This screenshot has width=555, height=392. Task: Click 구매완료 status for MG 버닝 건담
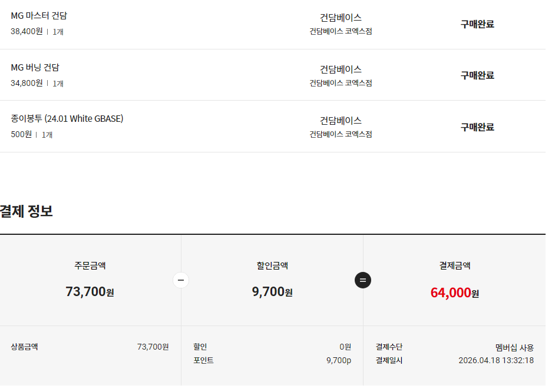pyautogui.click(x=477, y=75)
